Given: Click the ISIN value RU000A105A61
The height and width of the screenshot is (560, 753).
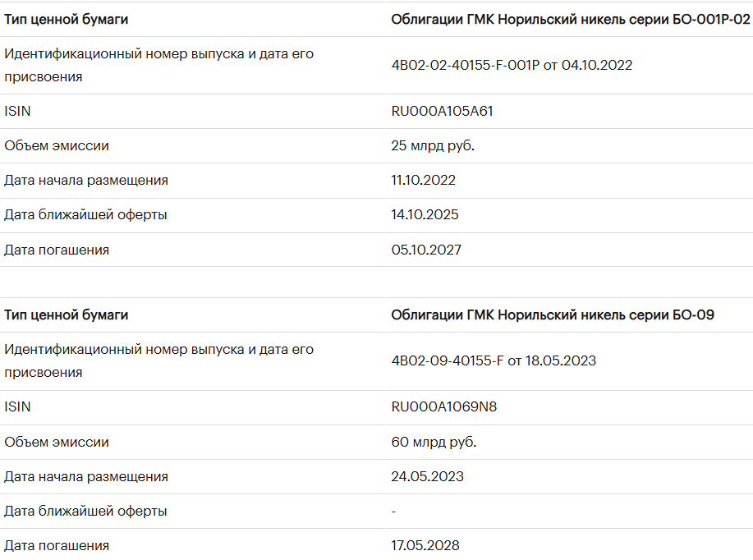Looking at the screenshot, I should (442, 111).
